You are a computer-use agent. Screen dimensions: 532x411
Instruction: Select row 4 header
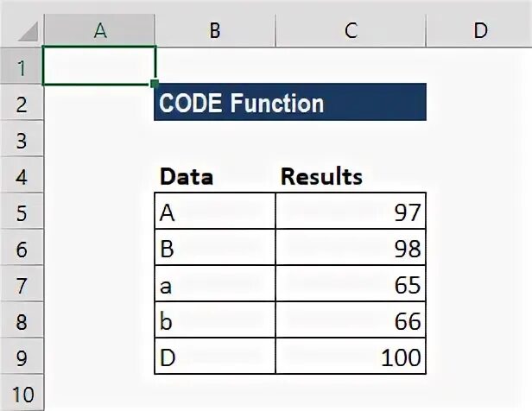(22, 175)
